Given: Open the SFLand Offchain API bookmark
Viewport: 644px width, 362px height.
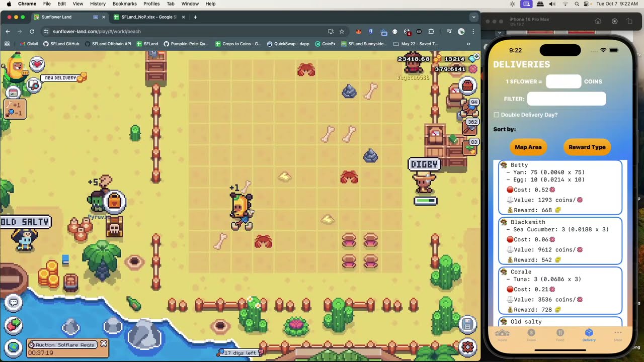Looking at the screenshot, I should tap(108, 44).
